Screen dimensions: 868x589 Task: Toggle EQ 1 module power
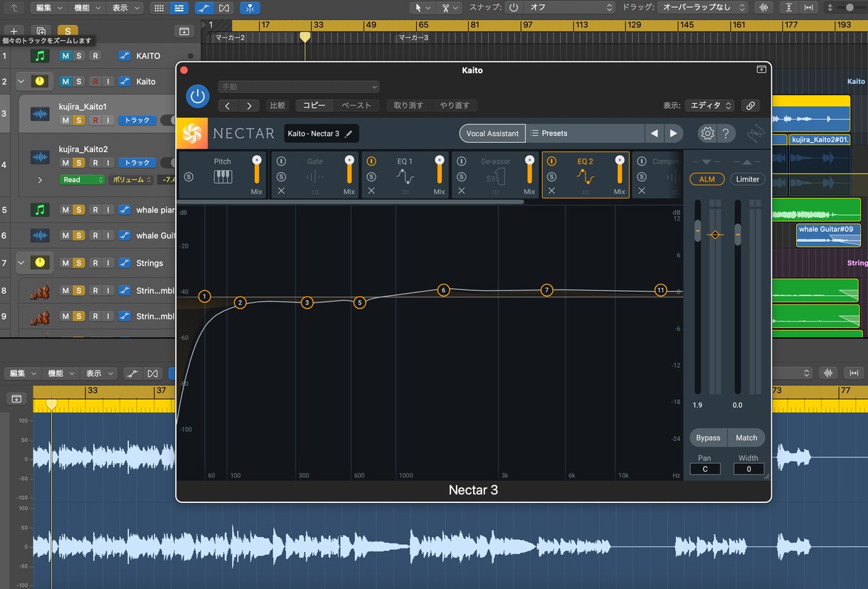(x=371, y=161)
